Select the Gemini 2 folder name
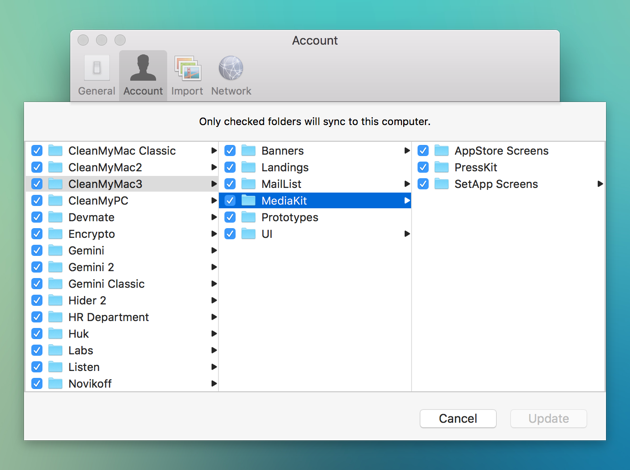Image resolution: width=630 pixels, height=470 pixels. point(91,267)
